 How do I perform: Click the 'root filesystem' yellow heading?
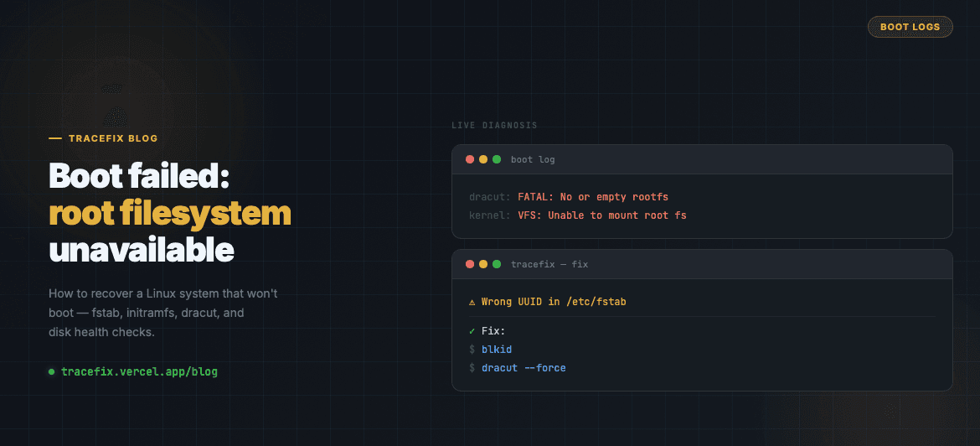click(170, 214)
